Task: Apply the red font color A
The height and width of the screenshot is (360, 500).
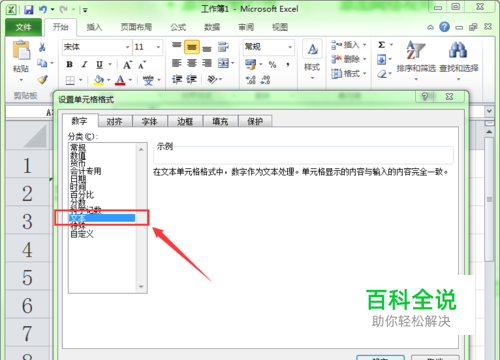Action: 120,80
